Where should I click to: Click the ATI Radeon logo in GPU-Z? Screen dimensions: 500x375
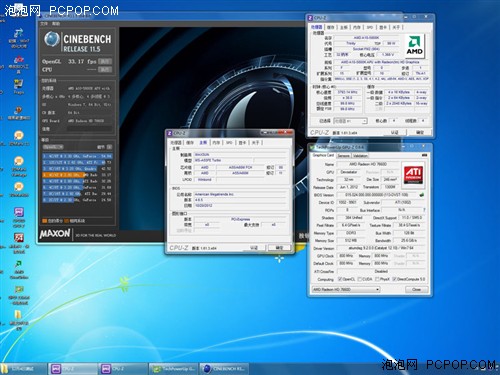coord(413,175)
